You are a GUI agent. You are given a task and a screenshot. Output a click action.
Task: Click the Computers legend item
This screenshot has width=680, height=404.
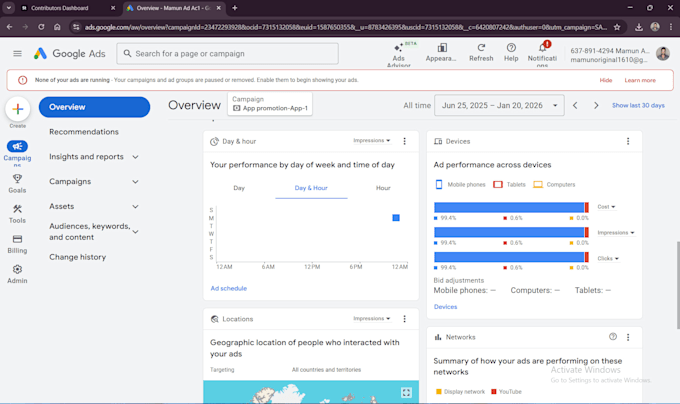(x=554, y=185)
